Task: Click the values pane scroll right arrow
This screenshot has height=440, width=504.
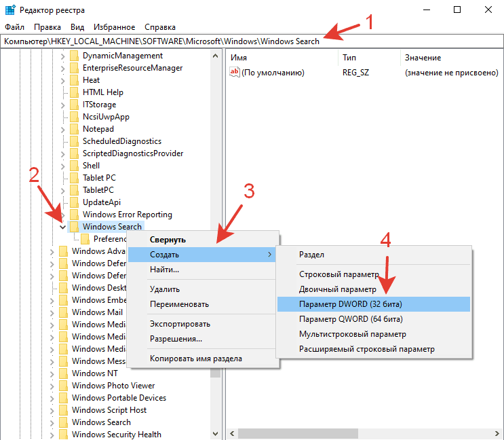Action: [x=497, y=433]
